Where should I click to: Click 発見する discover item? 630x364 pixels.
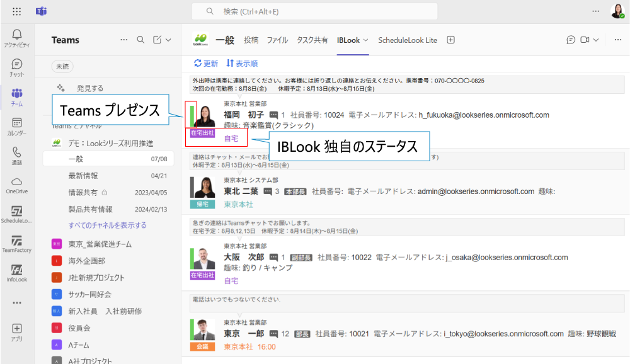[x=90, y=88]
